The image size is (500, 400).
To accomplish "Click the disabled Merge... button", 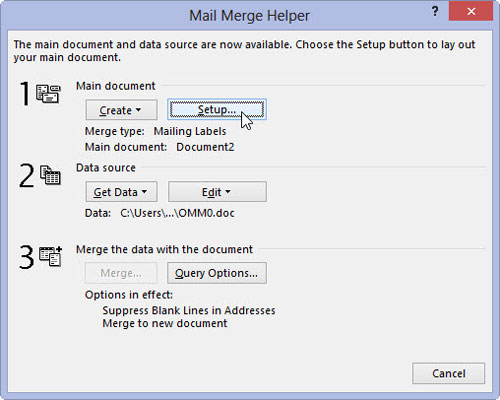I will pyautogui.click(x=121, y=273).
